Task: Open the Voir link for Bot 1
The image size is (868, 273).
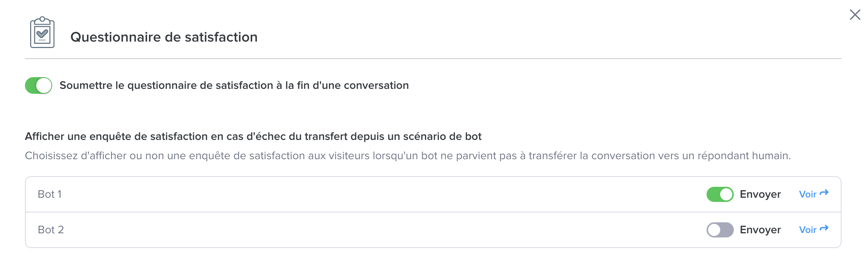Action: tap(814, 194)
